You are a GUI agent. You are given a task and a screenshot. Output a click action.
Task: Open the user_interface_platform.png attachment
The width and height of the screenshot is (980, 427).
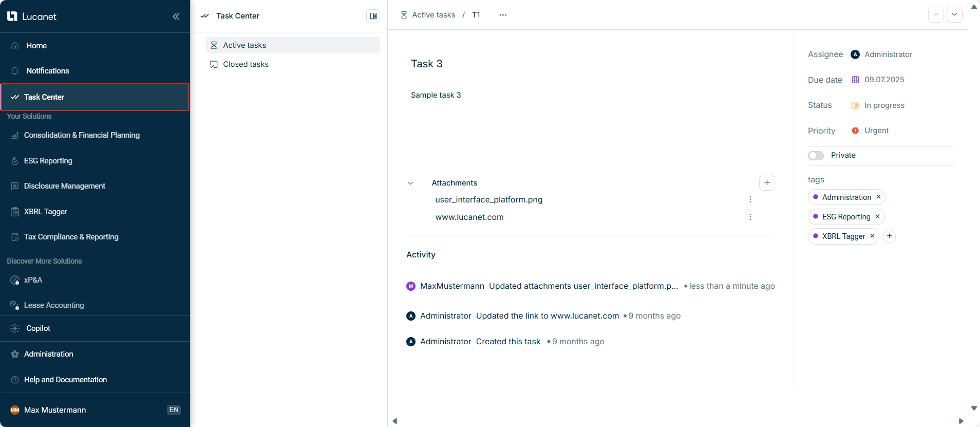pyautogui.click(x=489, y=199)
